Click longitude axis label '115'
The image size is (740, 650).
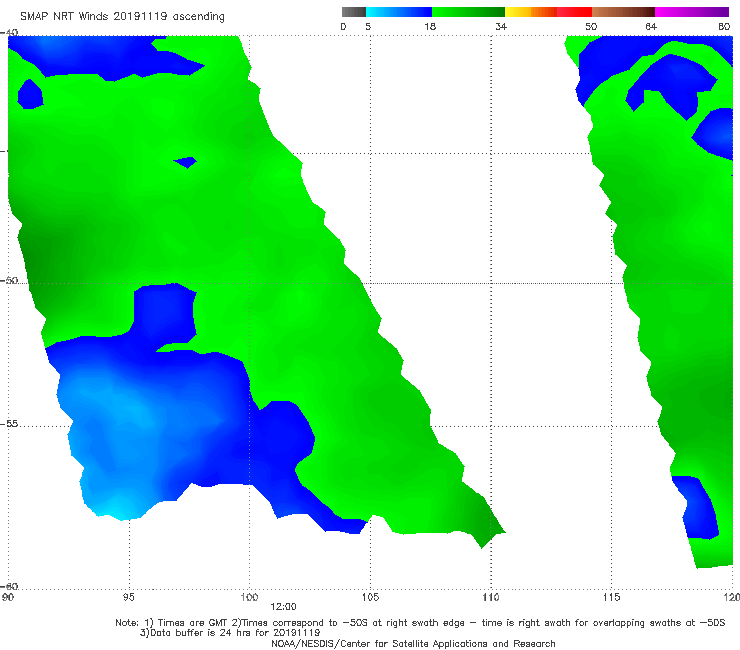612,598
